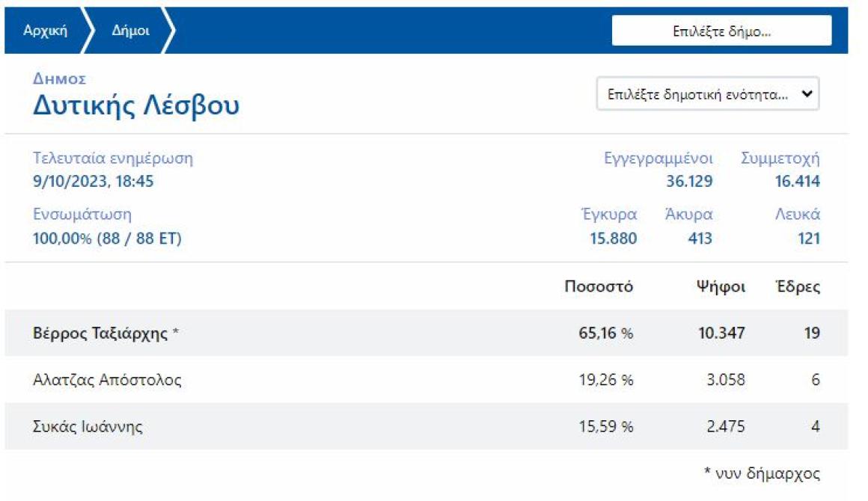The image size is (868, 501).
Task: Open the Δήμοι breadcrumb
Action: click(130, 31)
